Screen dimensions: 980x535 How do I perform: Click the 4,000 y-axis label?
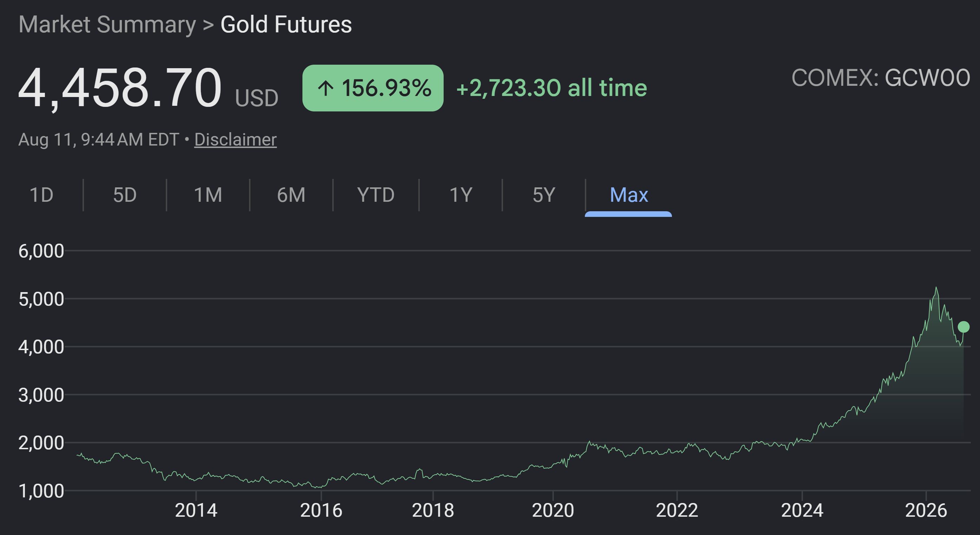41,347
